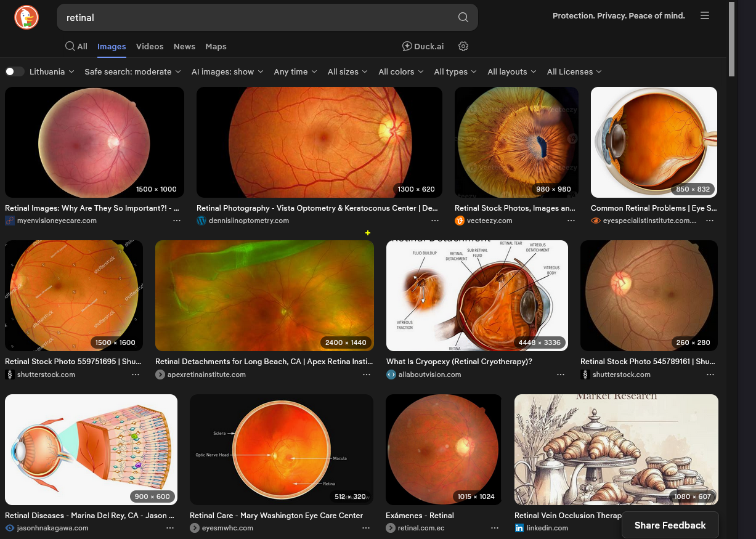Open three-dot menu for apexretinainstitute.com result
The width and height of the screenshot is (756, 539).
367,375
